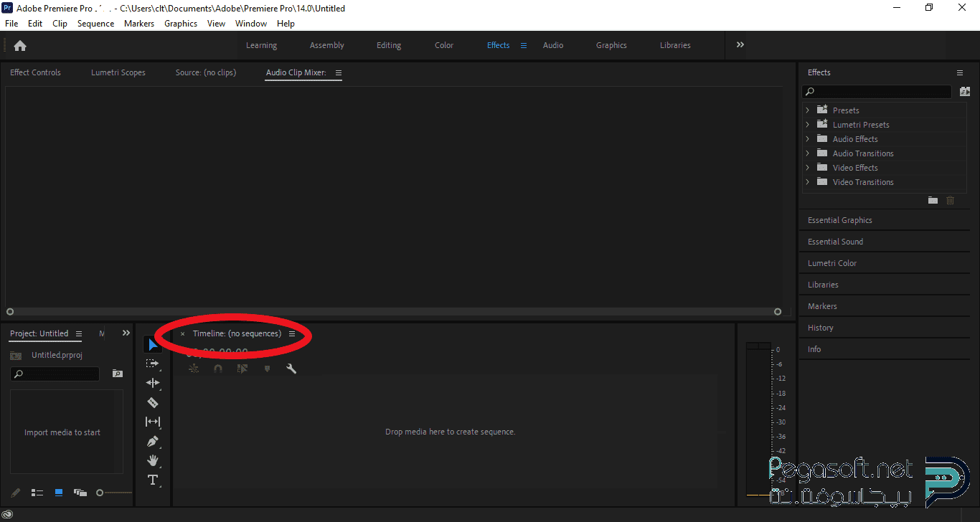Open the Effects panel menu icon
Image resolution: width=980 pixels, height=522 pixels.
tap(960, 72)
